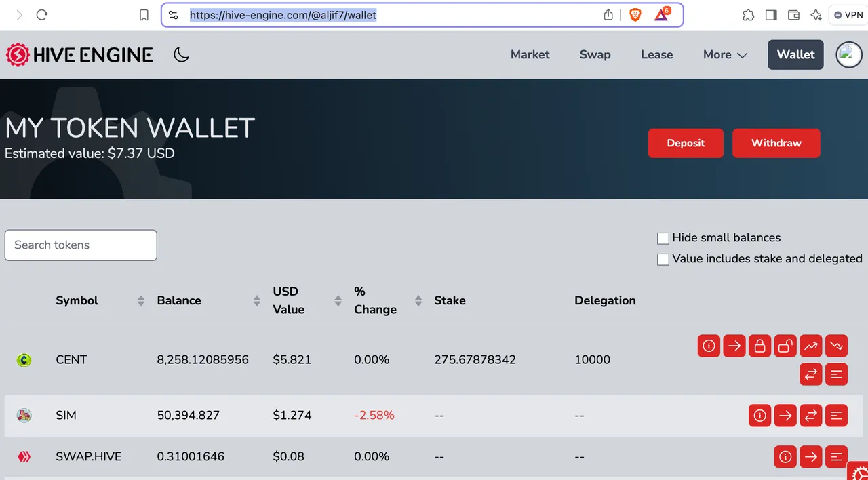Click the Hive Engine logo

[x=79, y=55]
